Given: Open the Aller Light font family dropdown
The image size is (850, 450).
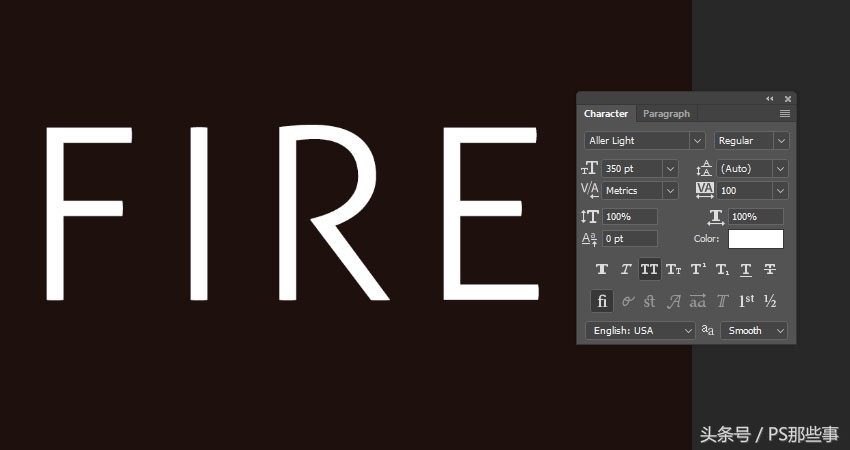Looking at the screenshot, I should (697, 140).
